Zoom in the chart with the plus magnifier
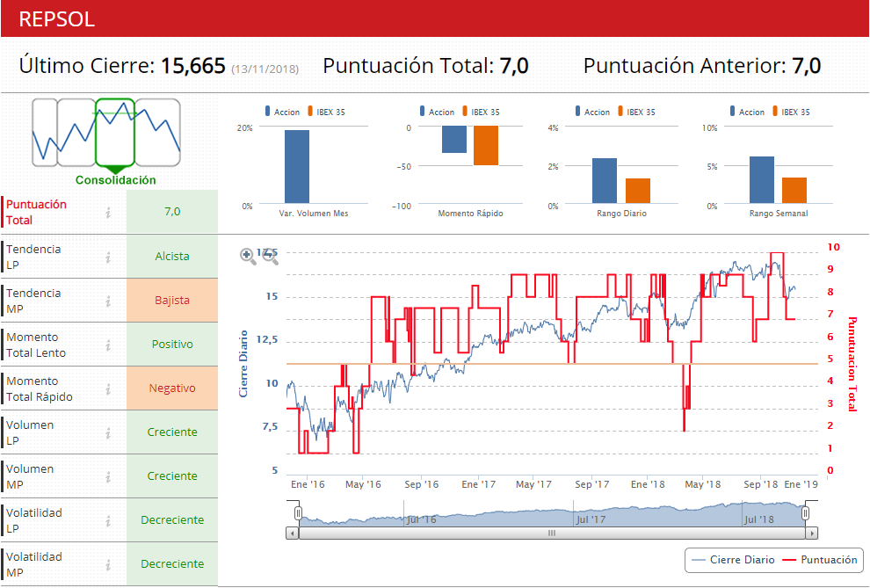Image resolution: width=870 pixels, height=588 pixels. click(248, 256)
